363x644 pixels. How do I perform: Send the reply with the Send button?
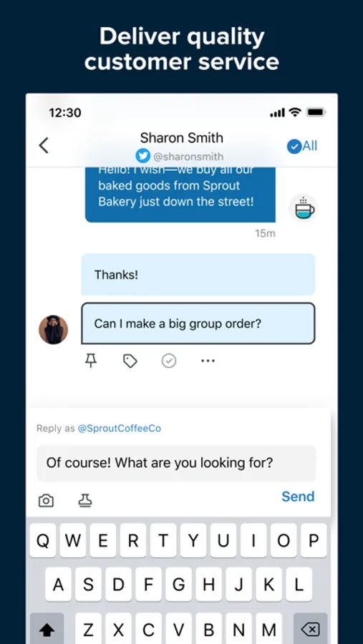pos(298,496)
